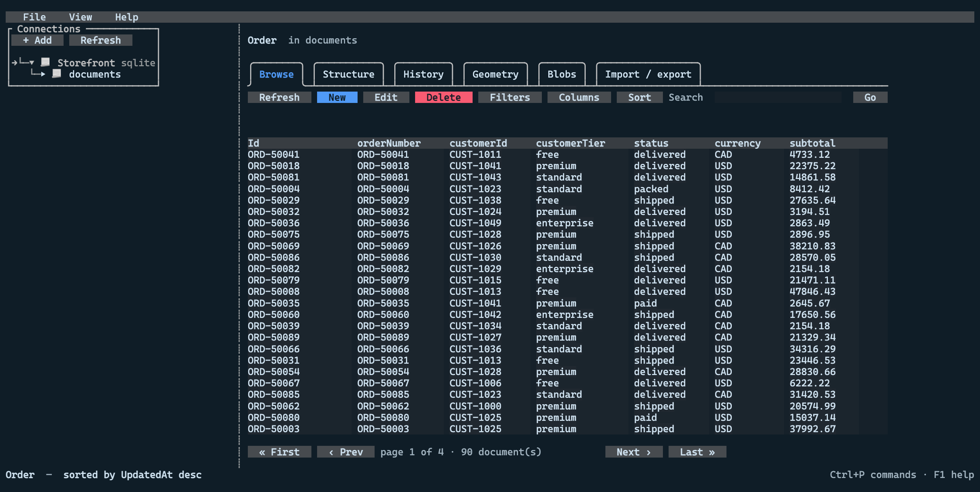Viewport: 980px width, 492px height.
Task: Select row with Id ORD-50003
Action: click(x=567, y=429)
